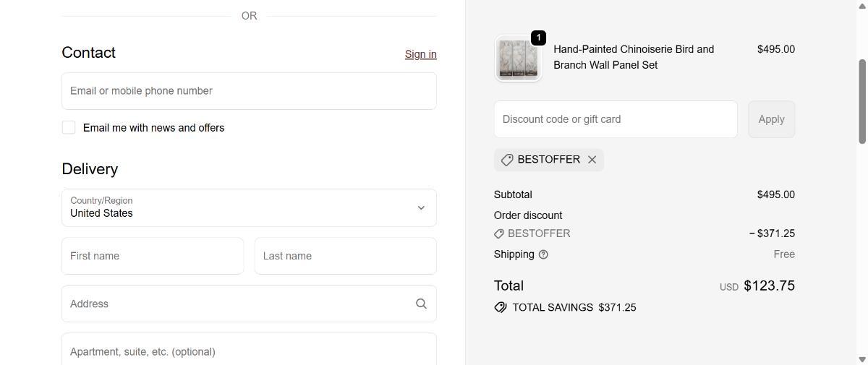Focus the email or phone number field
Image resolution: width=868 pixels, height=365 pixels.
[249, 91]
